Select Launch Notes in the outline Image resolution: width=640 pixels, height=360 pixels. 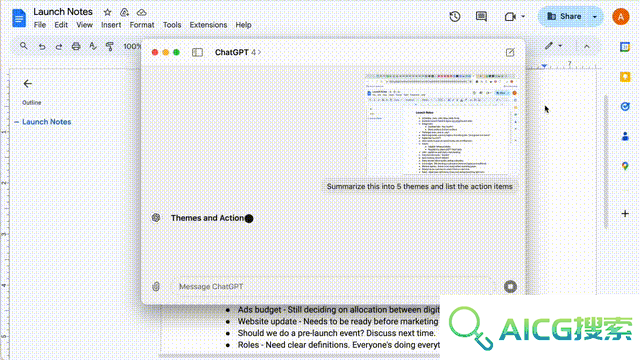pos(47,122)
